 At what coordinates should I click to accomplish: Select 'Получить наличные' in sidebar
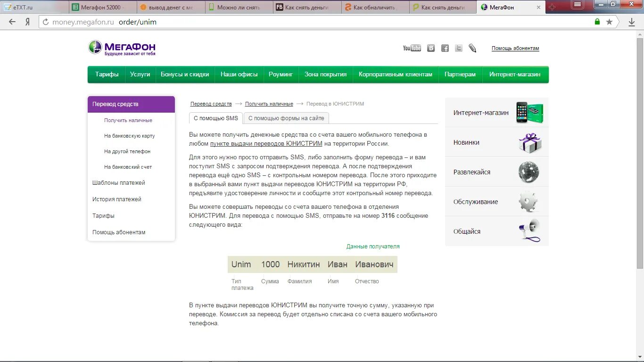[128, 120]
